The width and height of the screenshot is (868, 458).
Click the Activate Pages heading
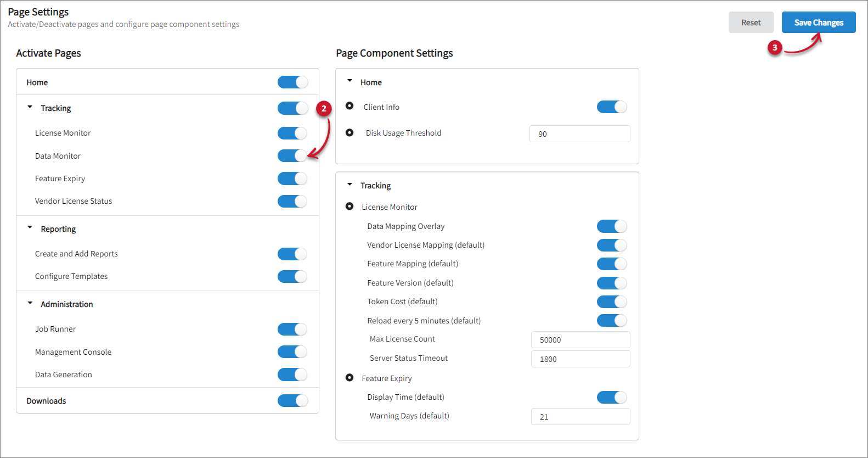48,53
